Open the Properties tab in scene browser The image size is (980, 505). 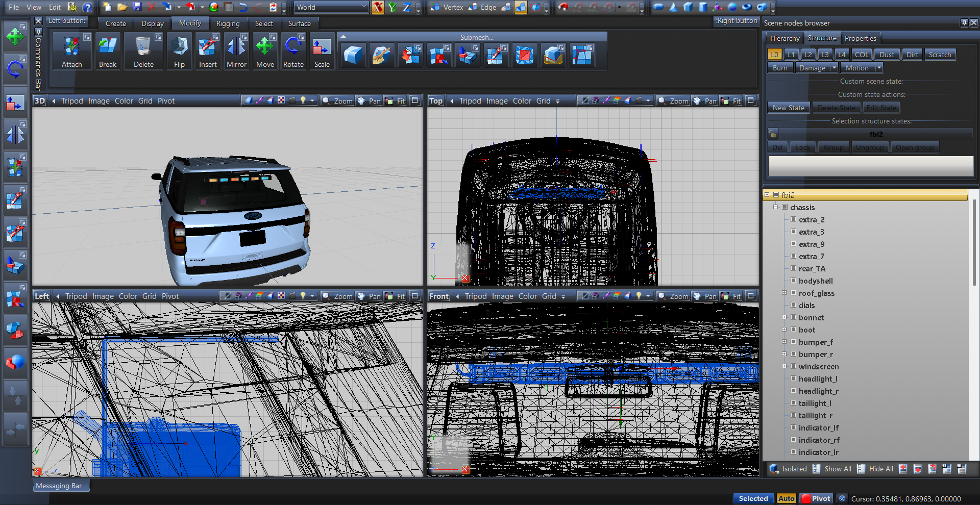click(860, 38)
